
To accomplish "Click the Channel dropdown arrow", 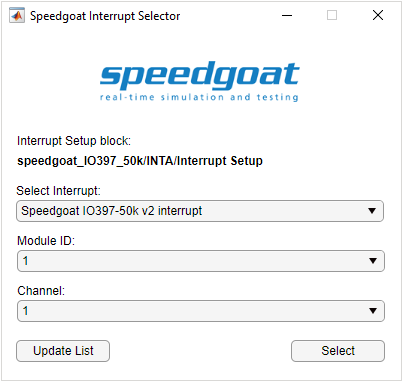I will (373, 311).
